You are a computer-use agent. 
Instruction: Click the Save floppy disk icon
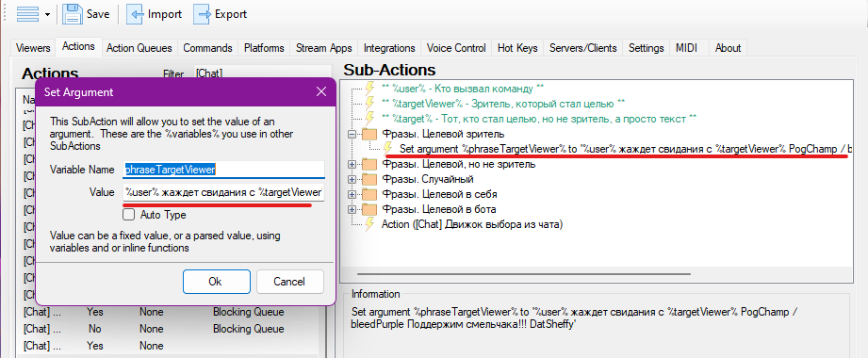73,14
